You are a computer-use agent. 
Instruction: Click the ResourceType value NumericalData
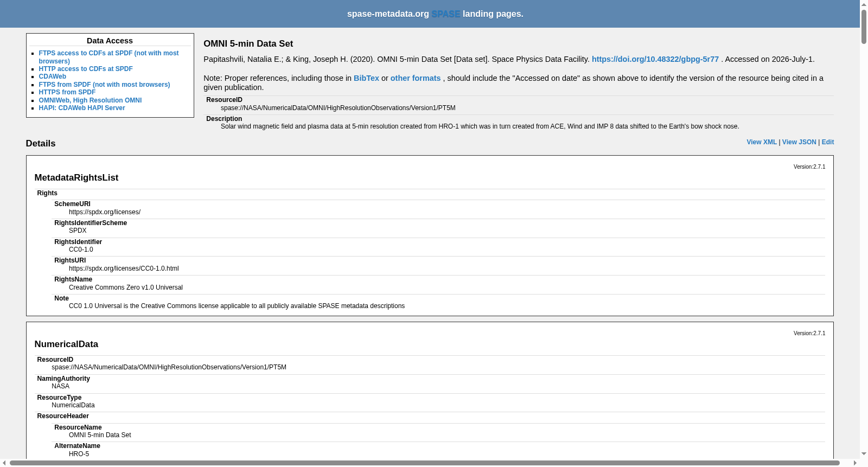click(73, 405)
